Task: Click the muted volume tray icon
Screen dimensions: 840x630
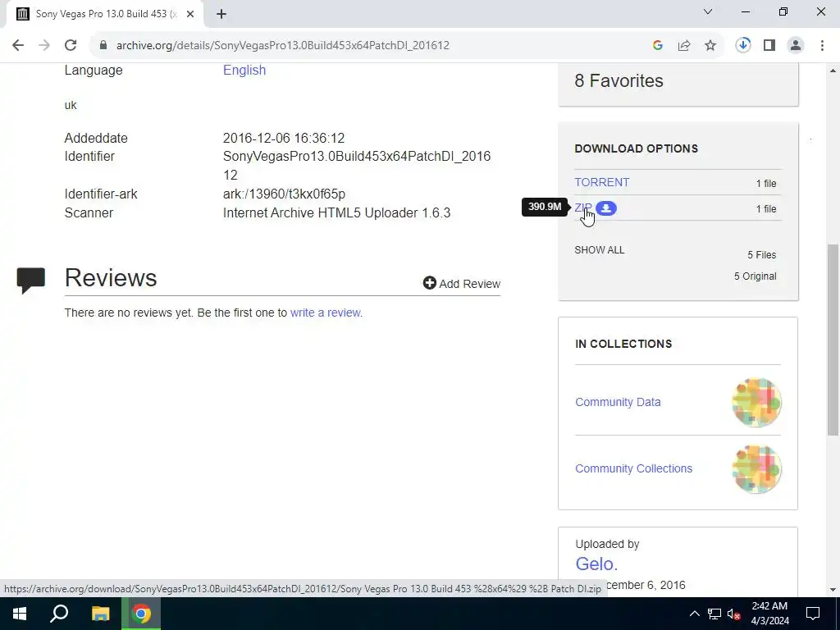Action: (x=734, y=614)
